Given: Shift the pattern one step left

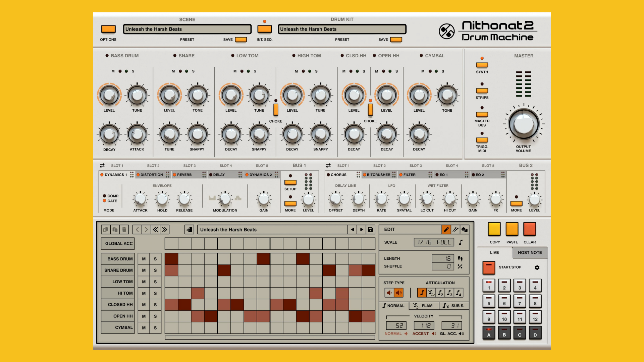Looking at the screenshot, I should [137, 230].
